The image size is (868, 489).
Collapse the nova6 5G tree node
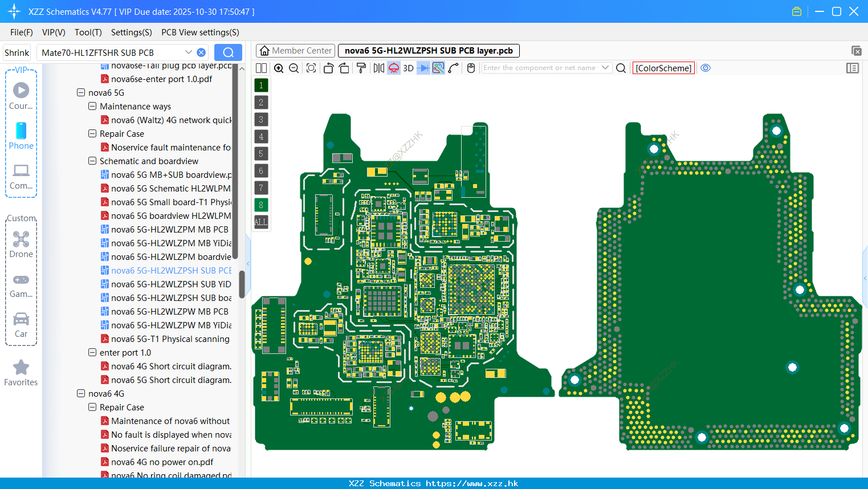point(81,92)
